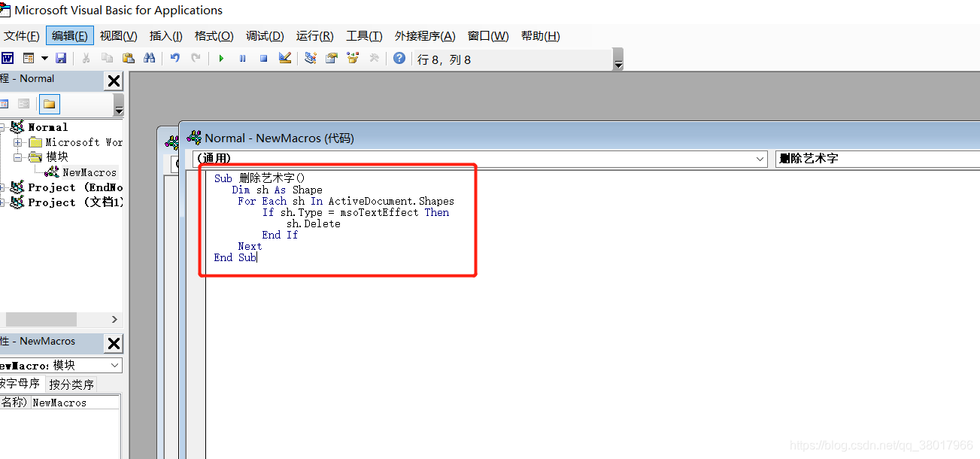This screenshot has height=459, width=980.
Task: Click the blue Help question mark icon
Action: [399, 58]
